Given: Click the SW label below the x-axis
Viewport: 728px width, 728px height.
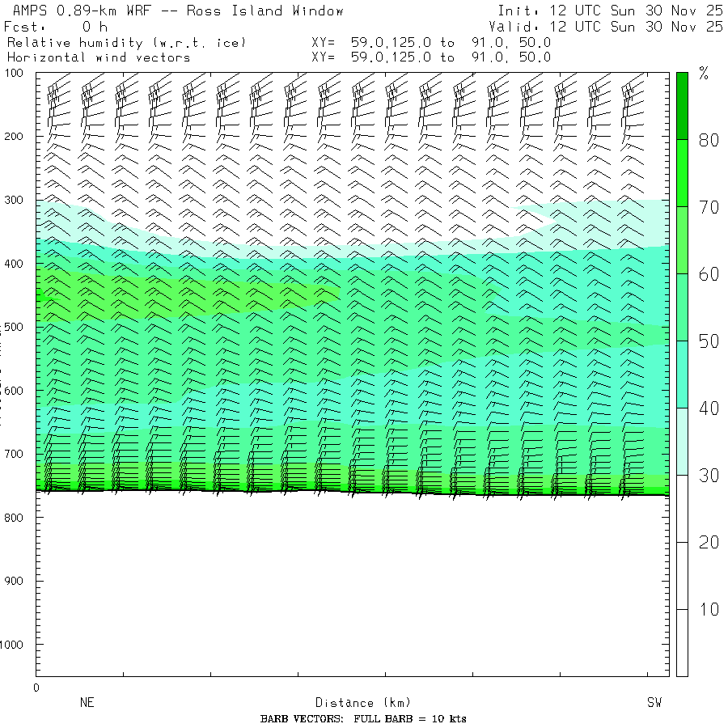Looking at the screenshot, I should (x=654, y=703).
